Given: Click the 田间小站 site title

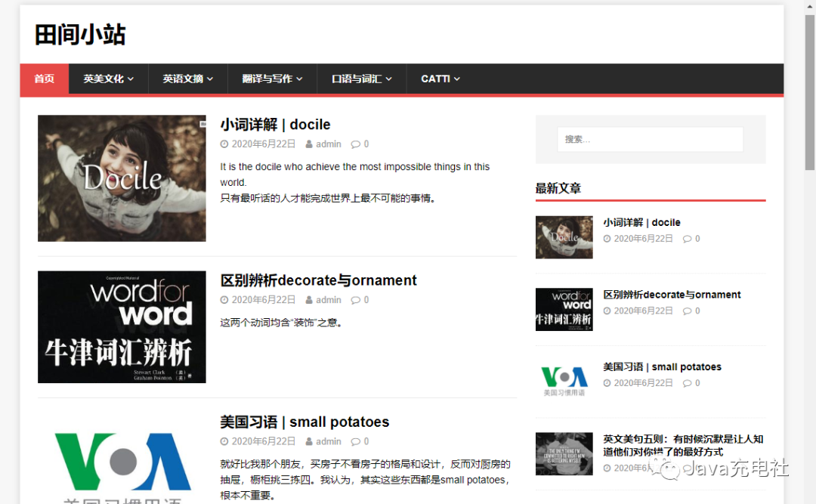Looking at the screenshot, I should pos(79,35).
